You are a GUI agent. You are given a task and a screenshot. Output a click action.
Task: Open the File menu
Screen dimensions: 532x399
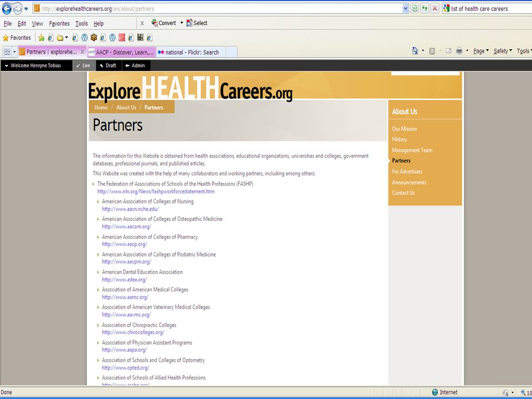[7, 23]
